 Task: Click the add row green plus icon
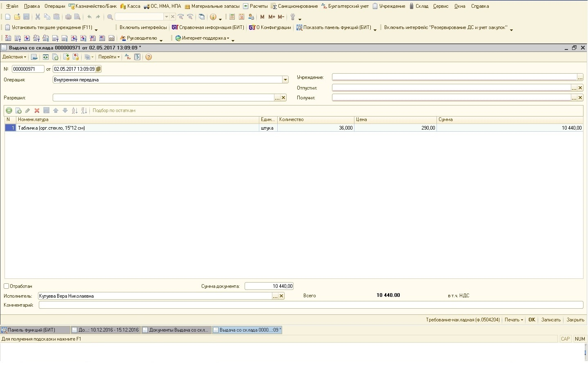coord(9,110)
